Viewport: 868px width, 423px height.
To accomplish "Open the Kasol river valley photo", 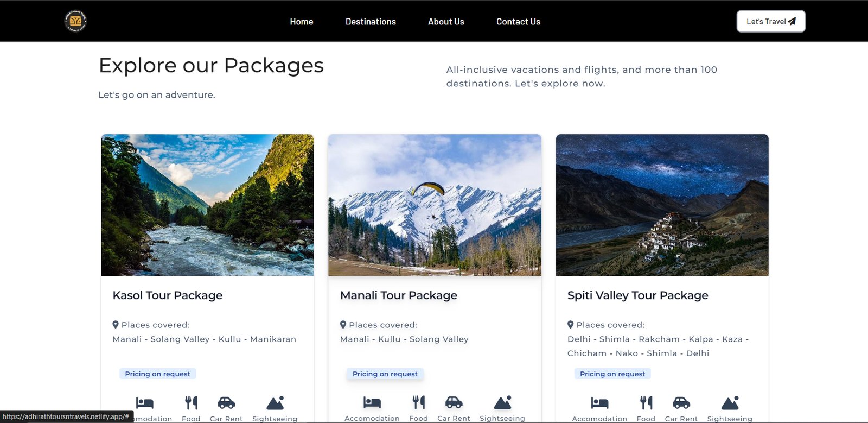I will [207, 205].
